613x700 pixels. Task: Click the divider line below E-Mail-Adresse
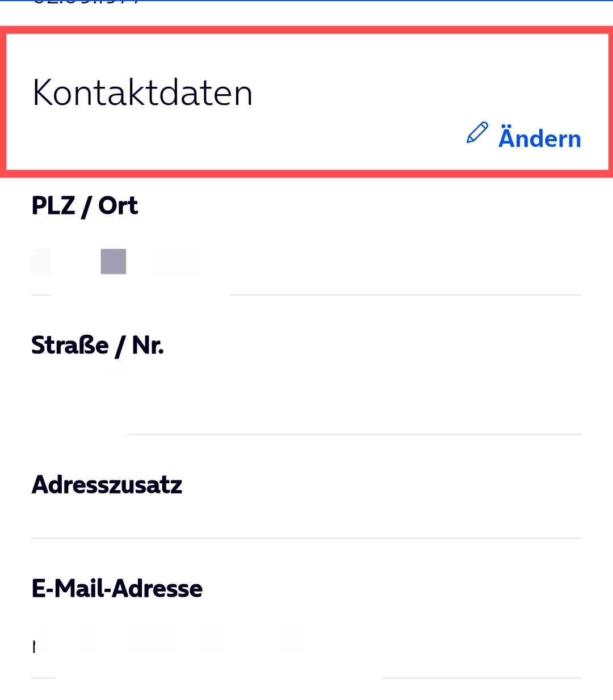(482, 677)
